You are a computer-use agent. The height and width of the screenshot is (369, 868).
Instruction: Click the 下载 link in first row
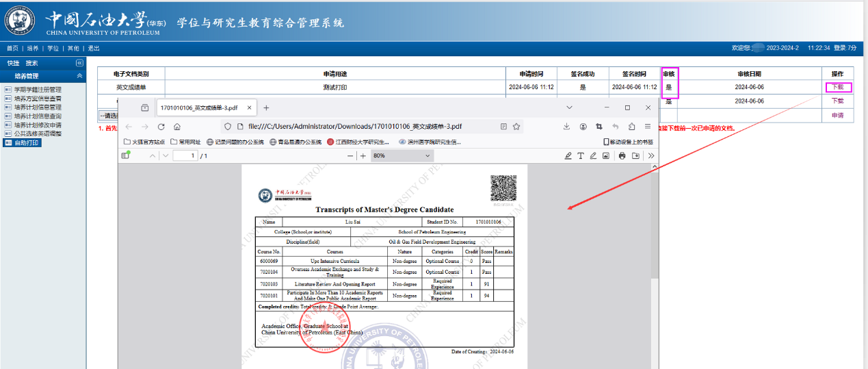coord(838,87)
